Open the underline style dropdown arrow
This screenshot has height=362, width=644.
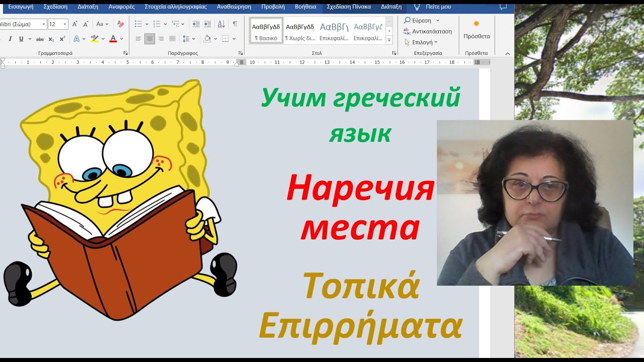tap(30, 39)
